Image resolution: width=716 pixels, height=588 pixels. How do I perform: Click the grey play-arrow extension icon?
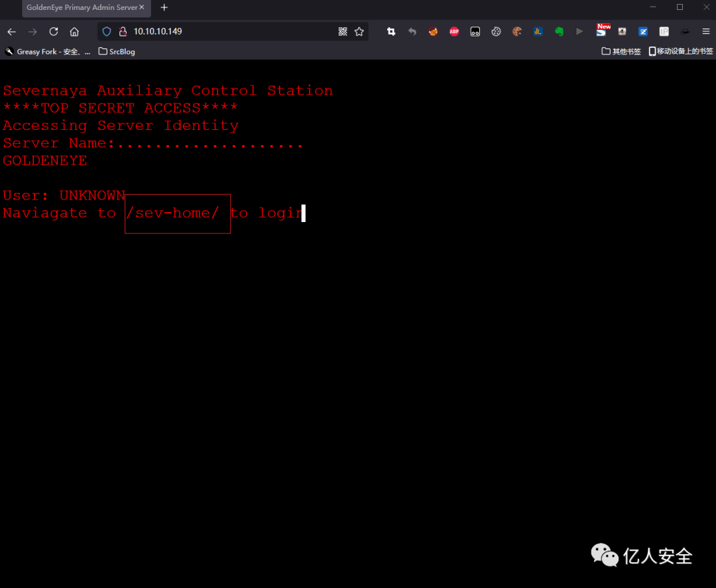579,32
